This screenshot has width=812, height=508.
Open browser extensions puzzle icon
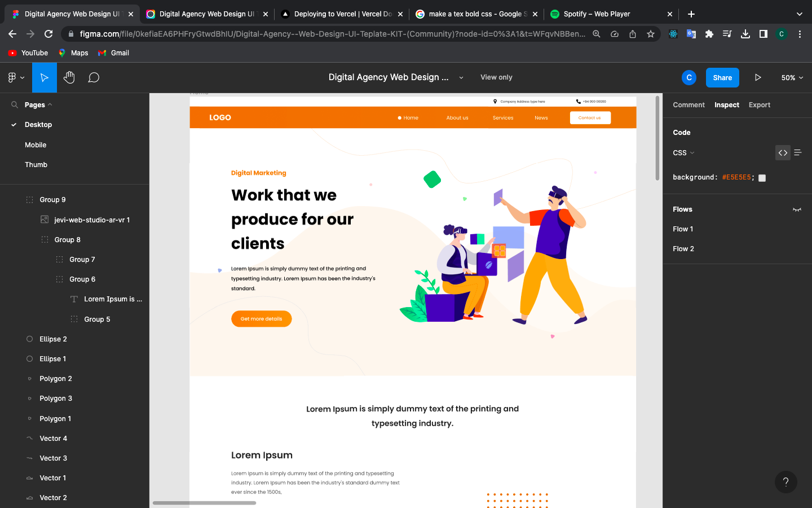pos(709,34)
